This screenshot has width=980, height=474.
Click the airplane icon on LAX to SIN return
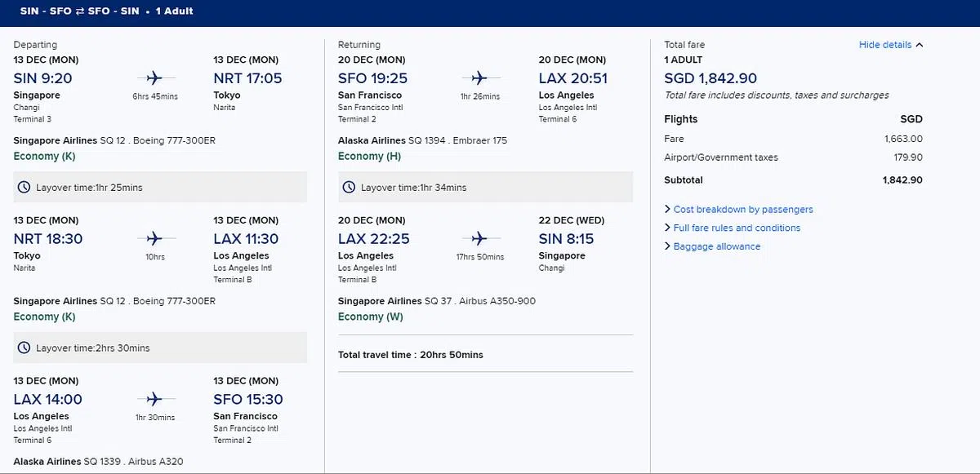tap(479, 238)
